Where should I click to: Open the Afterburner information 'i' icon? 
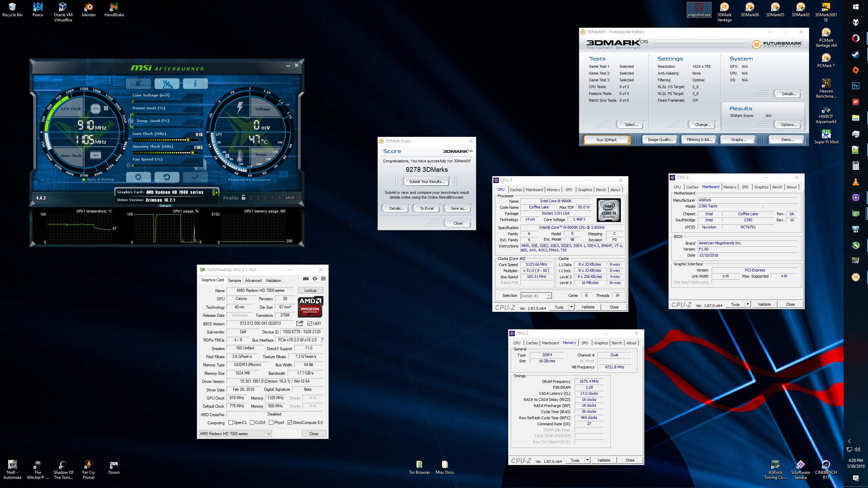[195, 83]
